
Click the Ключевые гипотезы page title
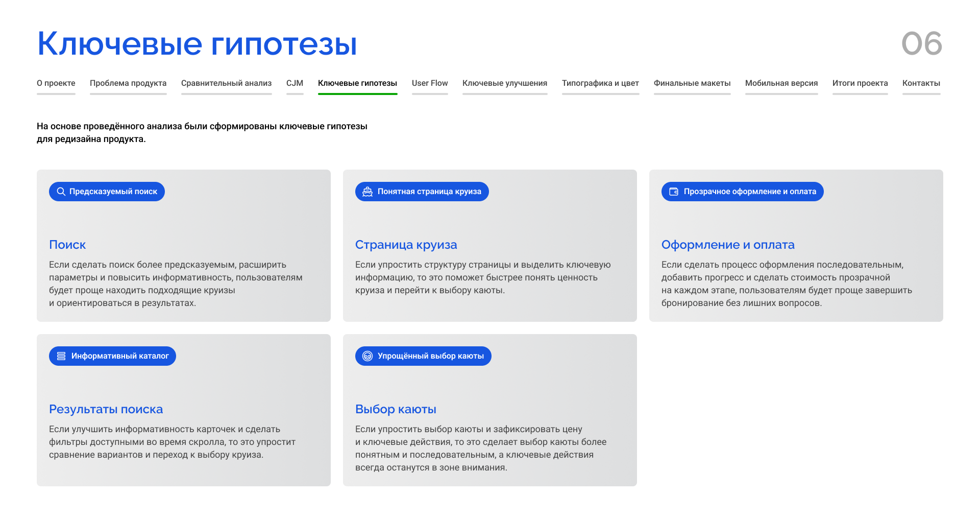coord(197,43)
